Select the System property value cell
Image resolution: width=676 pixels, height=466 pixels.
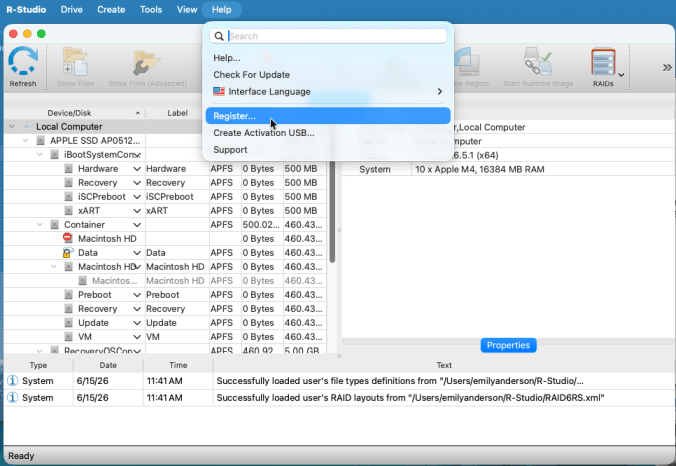click(x=542, y=169)
